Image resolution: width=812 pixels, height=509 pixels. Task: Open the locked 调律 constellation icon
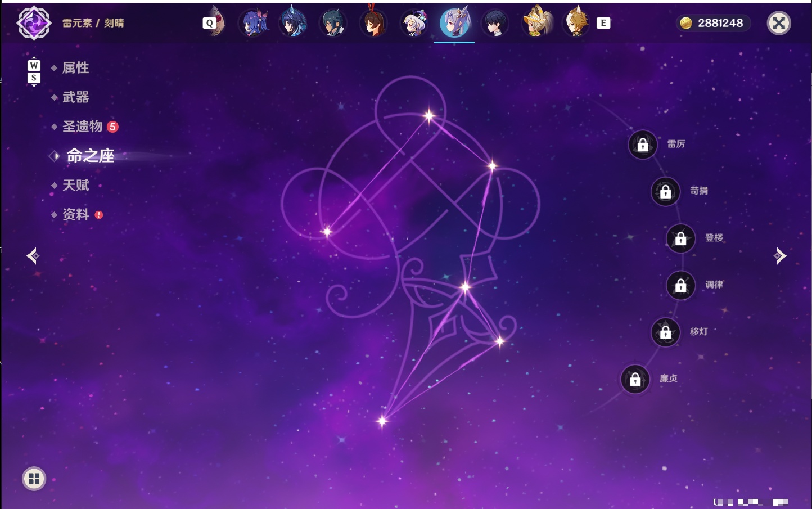tap(681, 285)
